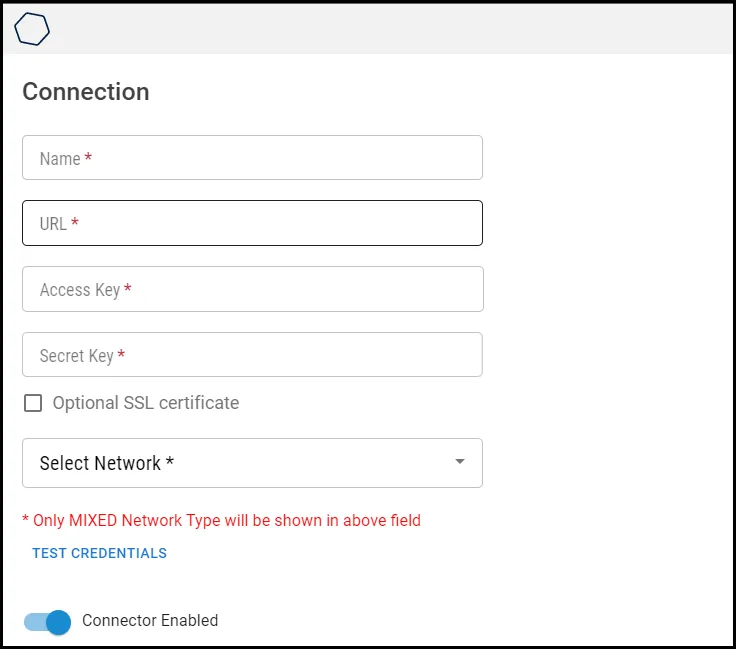
Task: Click the hexagon logo icon
Action: pyautogui.click(x=32, y=29)
